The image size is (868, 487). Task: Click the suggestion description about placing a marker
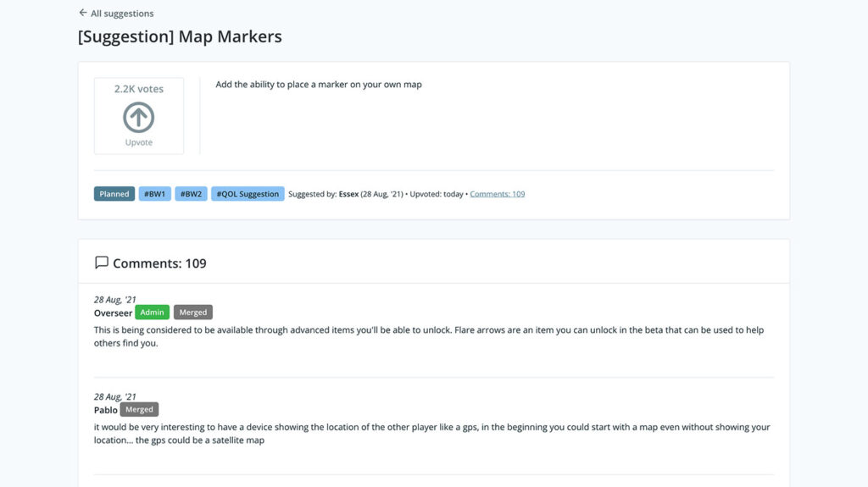(x=319, y=85)
